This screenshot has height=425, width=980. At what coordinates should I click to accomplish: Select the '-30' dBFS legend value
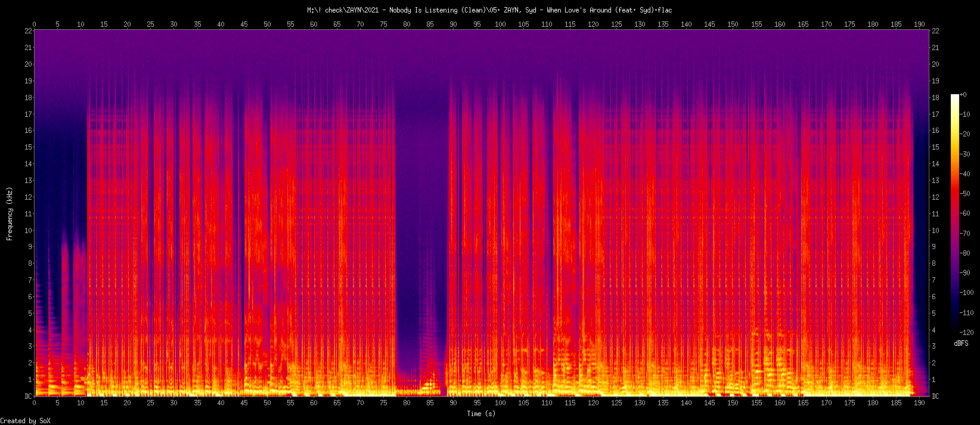point(965,154)
